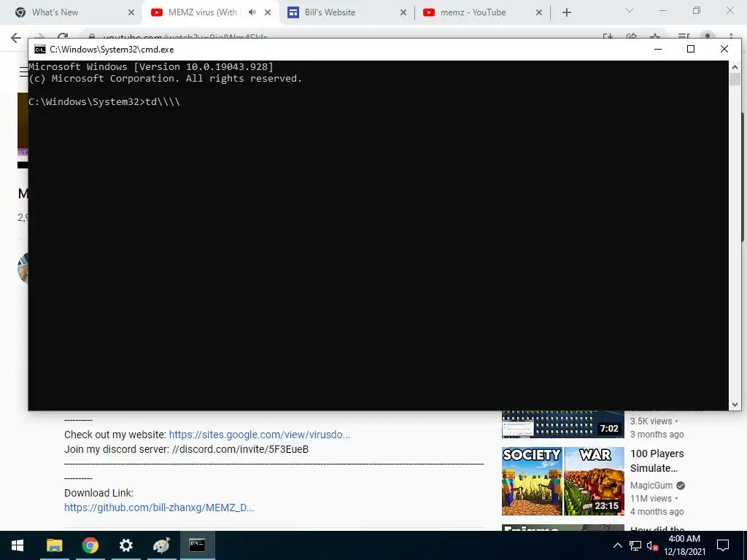Viewport: 747px width, 560px height.
Task: Close the MEMZ virus tab
Action: pos(268,12)
